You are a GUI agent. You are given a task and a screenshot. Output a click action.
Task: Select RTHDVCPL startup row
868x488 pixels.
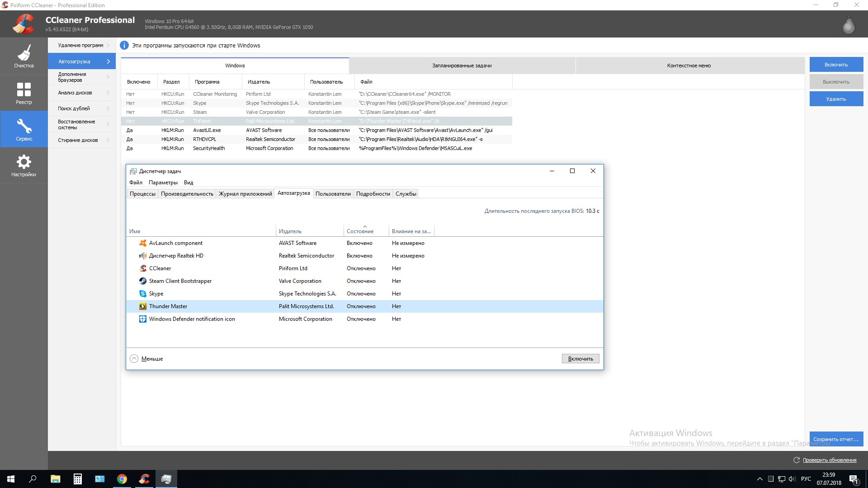pyautogui.click(x=316, y=139)
